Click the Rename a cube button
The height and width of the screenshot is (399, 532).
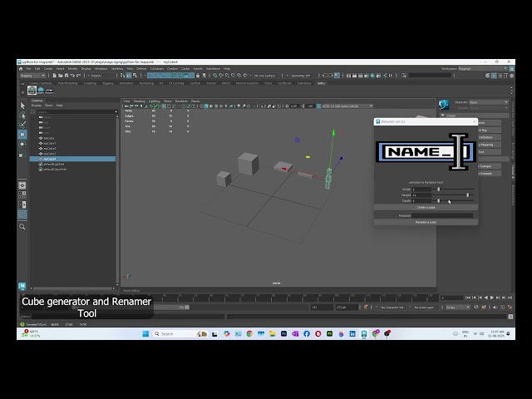coord(426,222)
